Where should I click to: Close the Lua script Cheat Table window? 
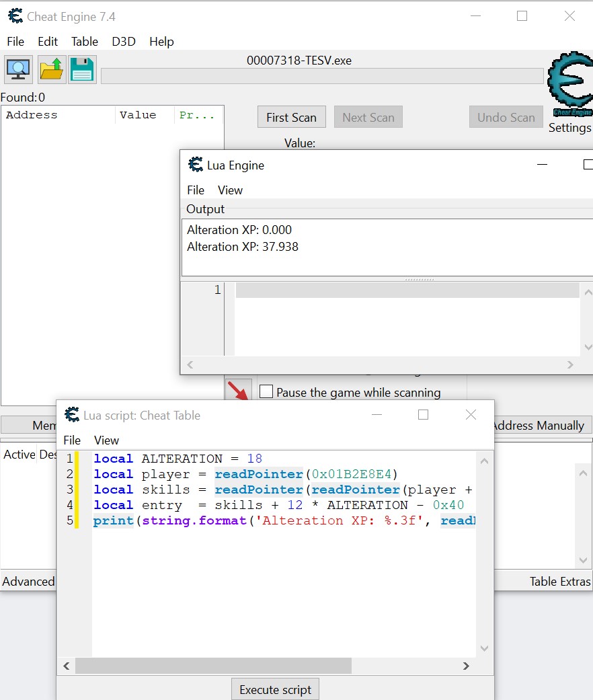tap(471, 415)
